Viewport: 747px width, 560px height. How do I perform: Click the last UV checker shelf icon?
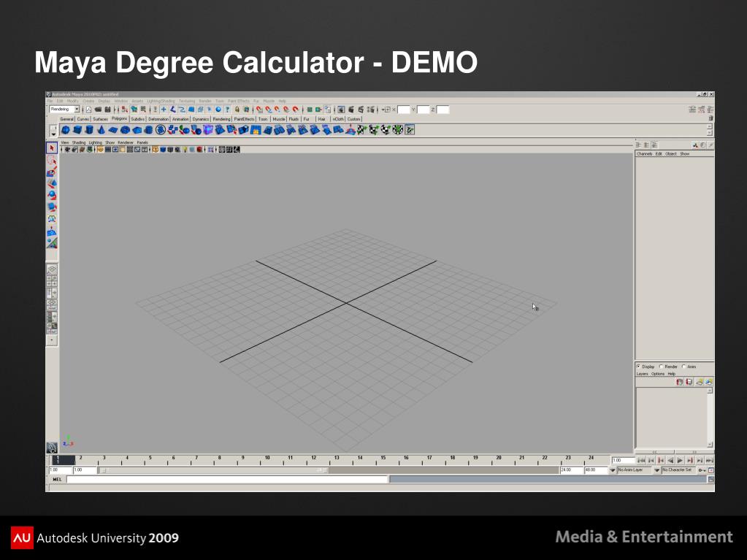tap(409, 129)
